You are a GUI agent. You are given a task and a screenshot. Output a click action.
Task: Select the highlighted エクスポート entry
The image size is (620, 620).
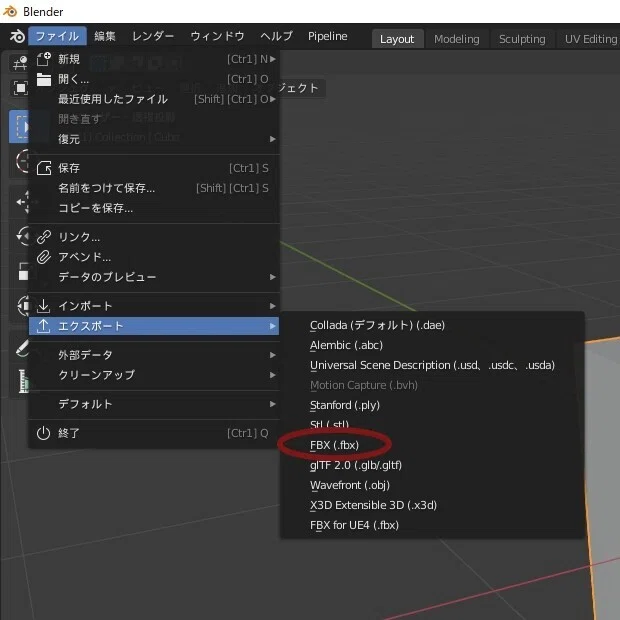[x=154, y=326]
